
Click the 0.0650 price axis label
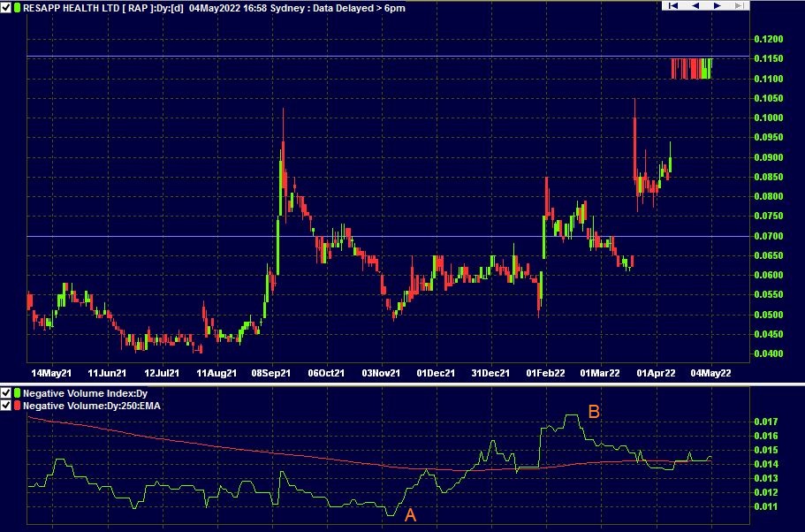(769, 255)
